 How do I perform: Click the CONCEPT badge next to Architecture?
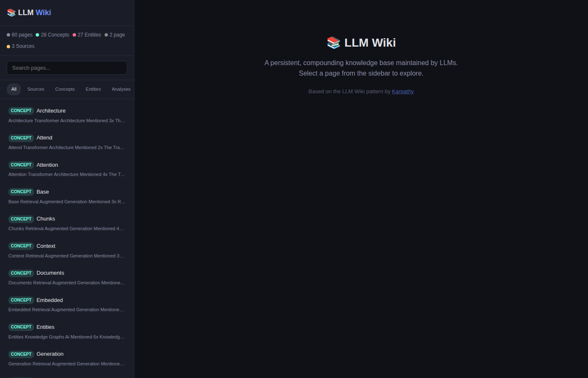pyautogui.click(x=21, y=111)
